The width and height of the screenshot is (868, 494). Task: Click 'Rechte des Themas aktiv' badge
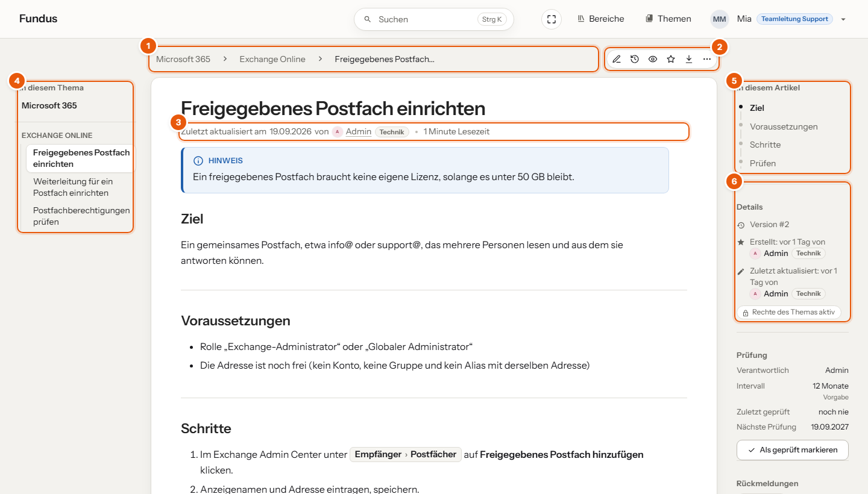788,313
